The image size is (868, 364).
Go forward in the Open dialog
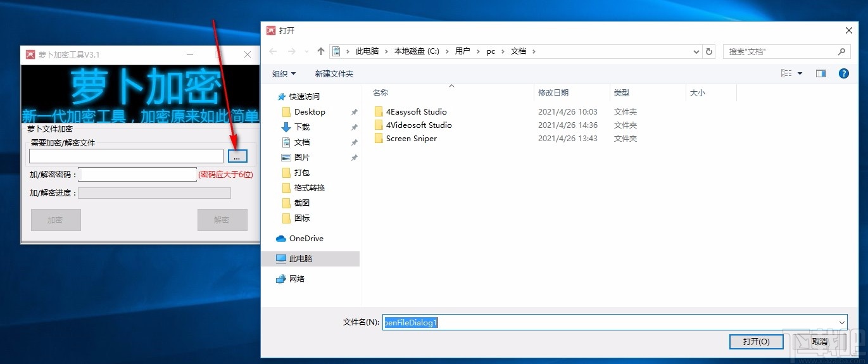pyautogui.click(x=292, y=51)
